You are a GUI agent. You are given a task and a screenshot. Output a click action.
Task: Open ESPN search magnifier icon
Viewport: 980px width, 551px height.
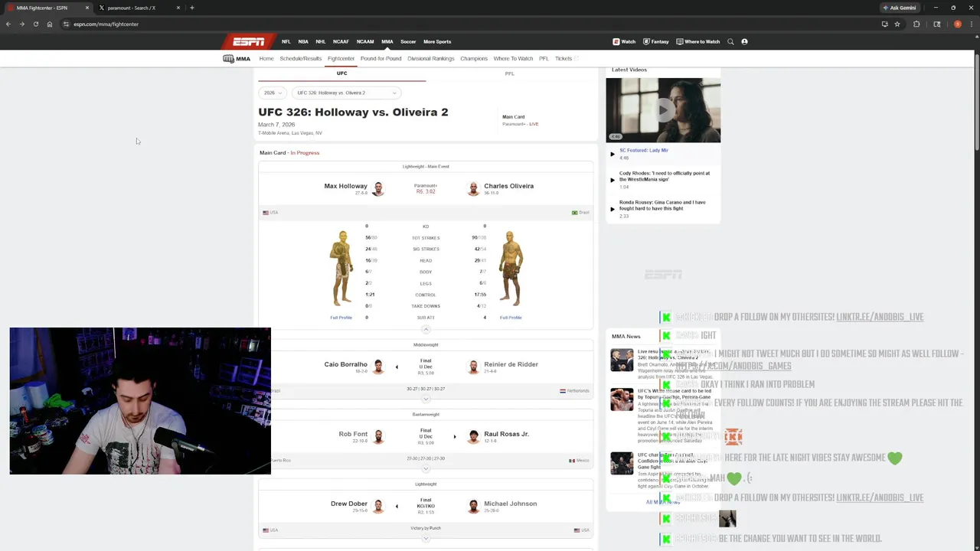pyautogui.click(x=730, y=41)
